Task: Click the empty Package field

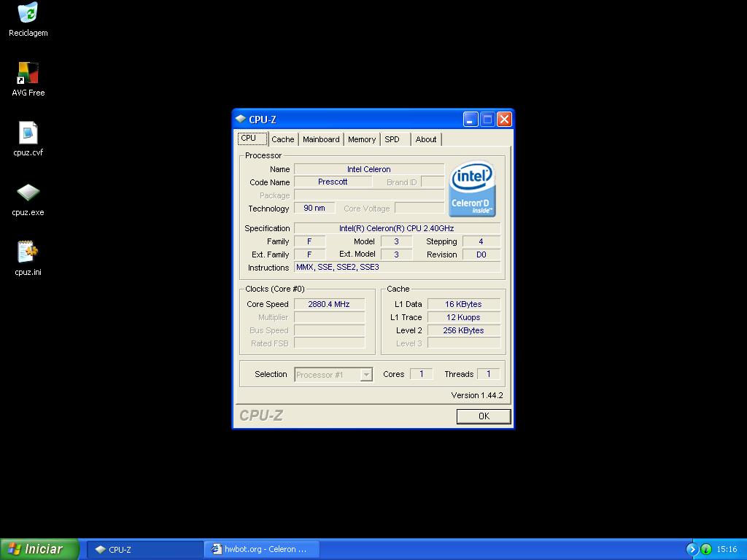Action: pyautogui.click(x=368, y=195)
